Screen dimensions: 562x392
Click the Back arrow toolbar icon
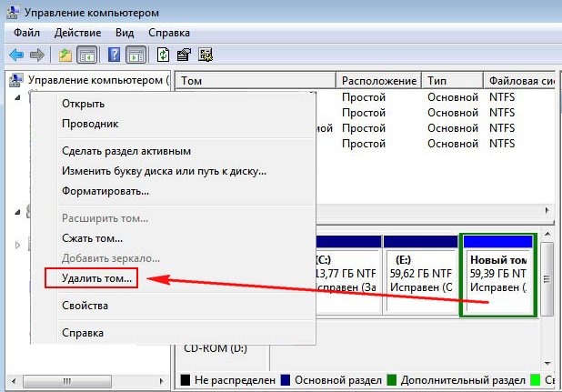coord(15,55)
